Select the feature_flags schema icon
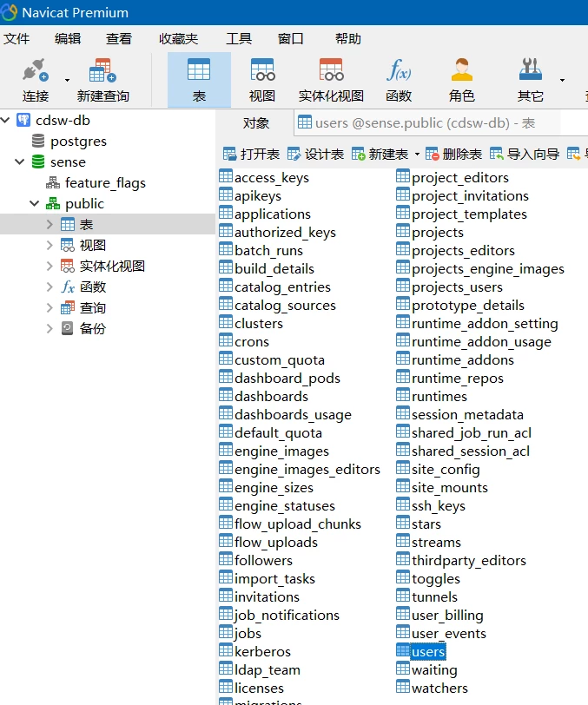The height and width of the screenshot is (705, 588). (53, 182)
